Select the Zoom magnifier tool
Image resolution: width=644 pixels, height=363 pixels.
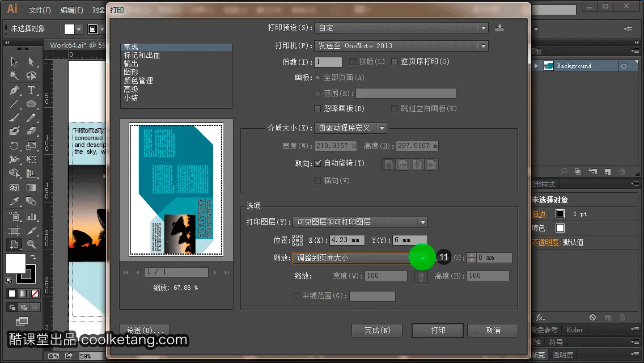pos(31,244)
